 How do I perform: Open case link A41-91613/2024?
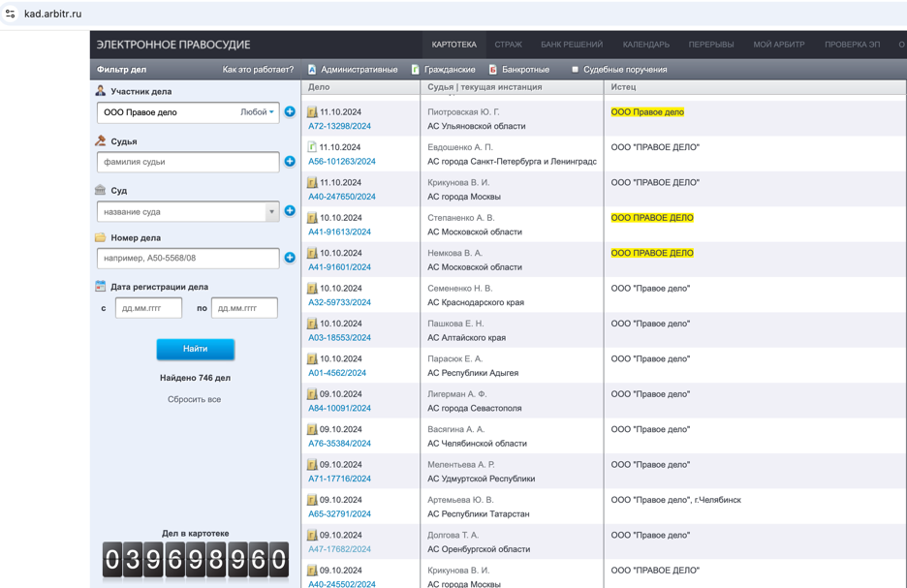click(339, 232)
